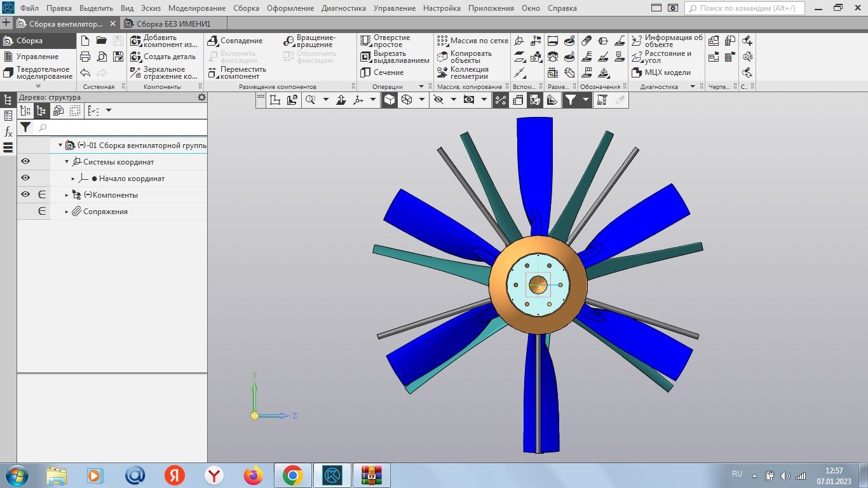The width and height of the screenshot is (868, 488).
Task: Select the Simple hole (Отверстие простое) tool
Action: (365, 41)
